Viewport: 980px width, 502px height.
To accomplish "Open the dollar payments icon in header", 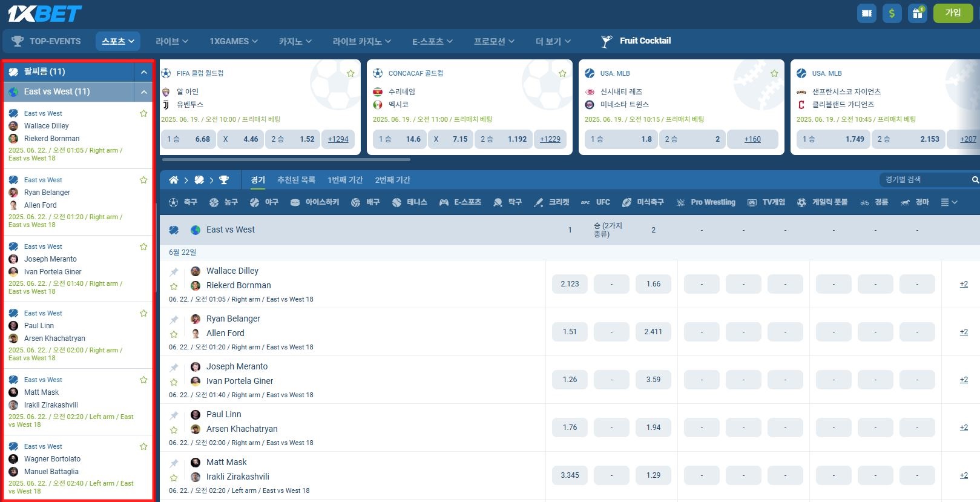I will click(x=892, y=13).
